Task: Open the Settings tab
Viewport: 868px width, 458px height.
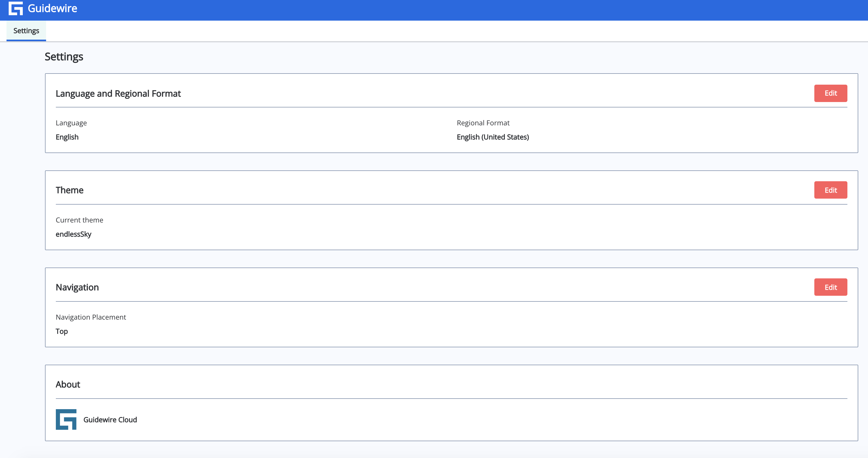Action: click(x=26, y=31)
